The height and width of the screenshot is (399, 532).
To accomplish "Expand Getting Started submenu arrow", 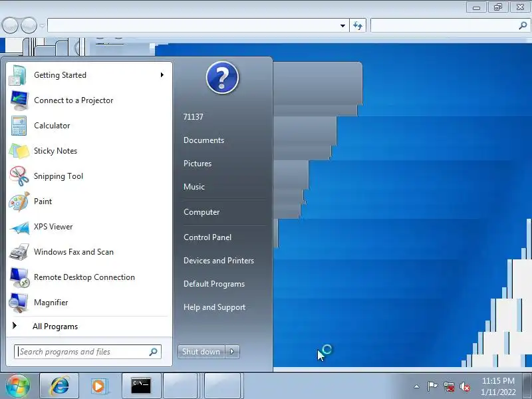I will [x=162, y=74].
